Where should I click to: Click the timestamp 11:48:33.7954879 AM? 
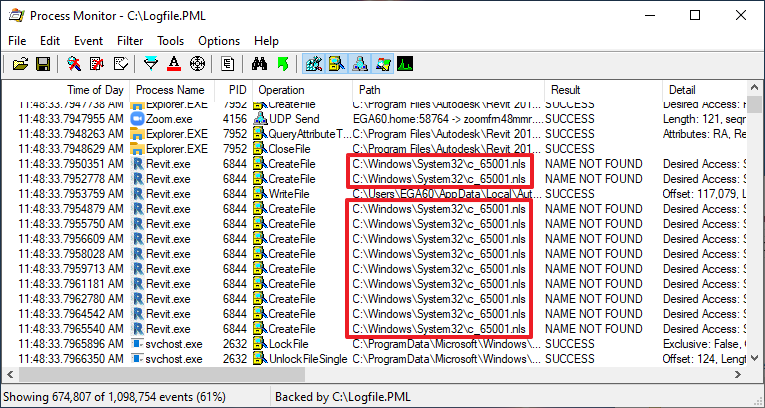(71, 209)
